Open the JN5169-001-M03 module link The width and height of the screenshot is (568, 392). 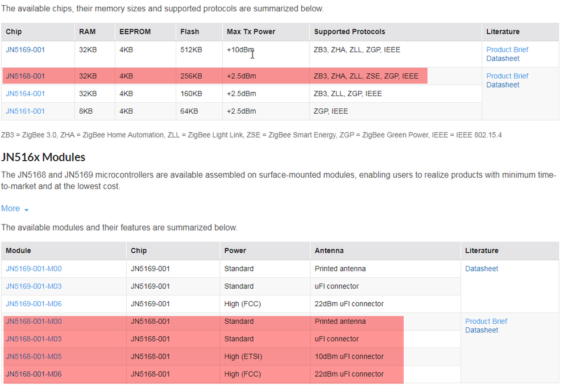click(34, 286)
